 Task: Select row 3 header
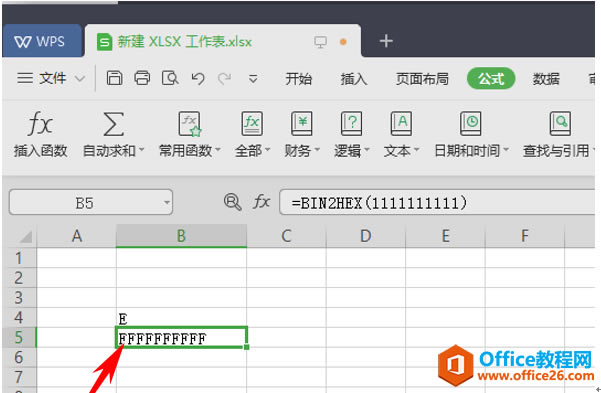tap(18, 298)
